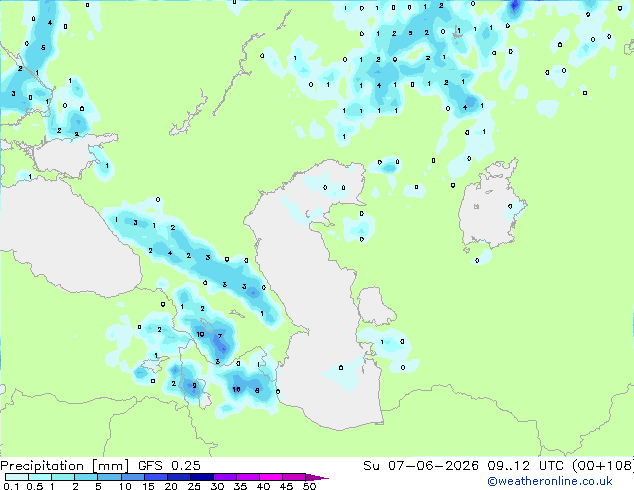Click the '7' precipitation value on the map

[220, 336]
